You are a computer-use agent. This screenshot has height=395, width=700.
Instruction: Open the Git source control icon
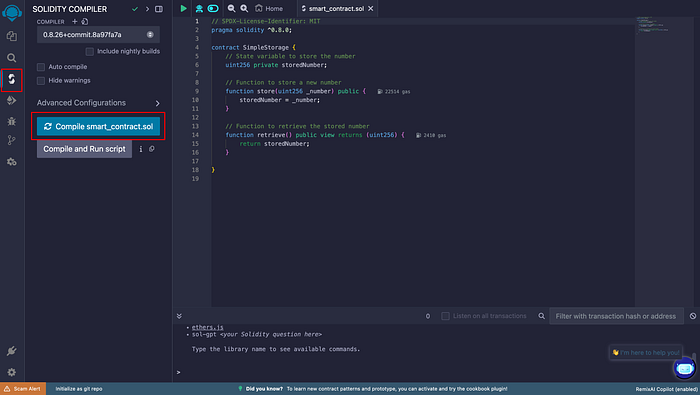[x=12, y=141]
